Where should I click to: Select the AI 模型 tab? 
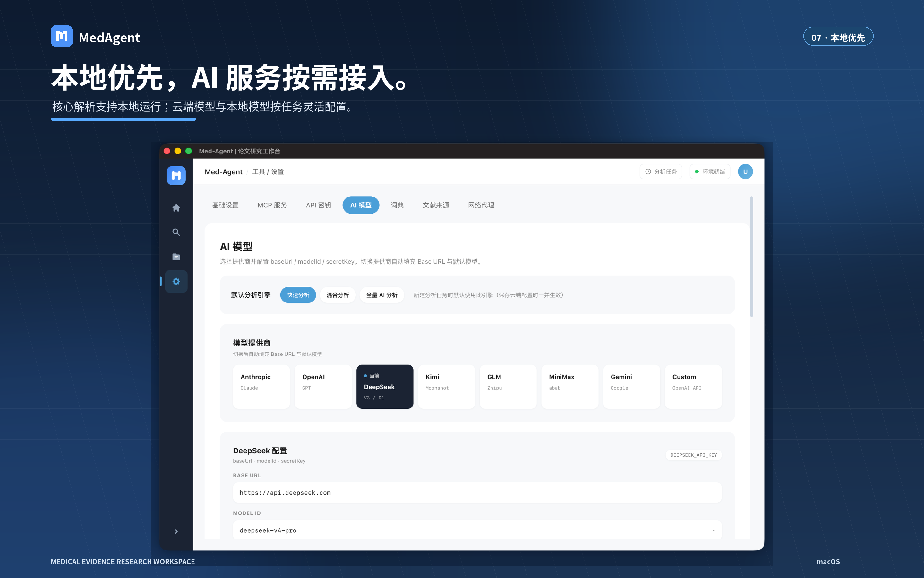click(x=360, y=205)
